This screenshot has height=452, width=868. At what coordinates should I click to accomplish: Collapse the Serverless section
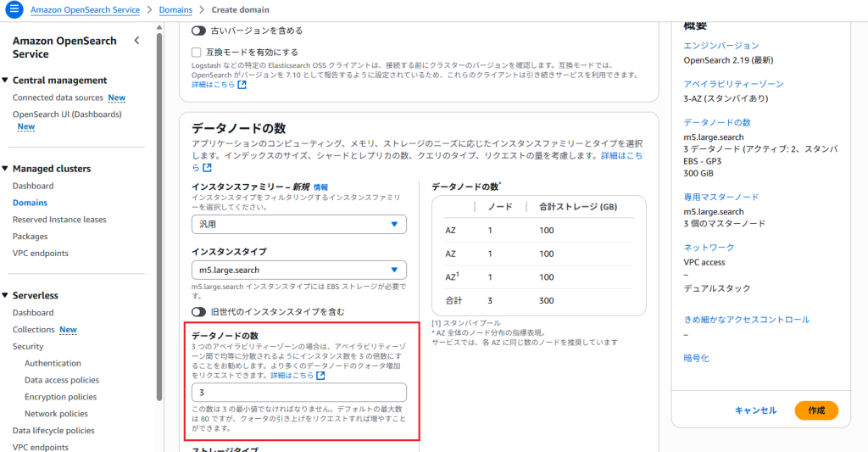(5, 295)
